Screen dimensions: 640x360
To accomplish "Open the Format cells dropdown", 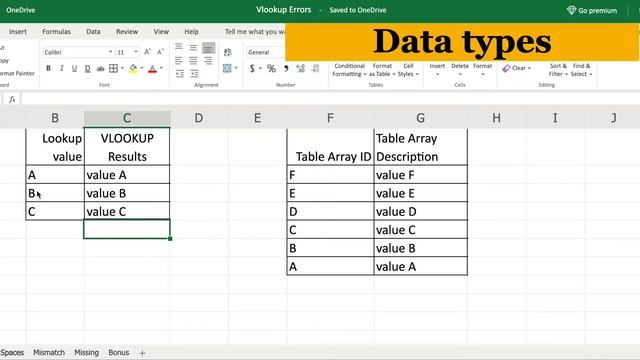I will tap(482, 70).
